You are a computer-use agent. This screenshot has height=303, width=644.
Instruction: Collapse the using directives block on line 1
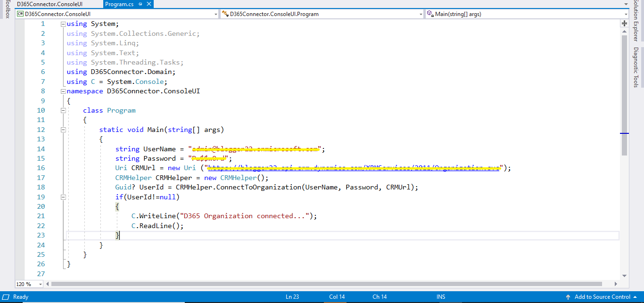(x=63, y=23)
